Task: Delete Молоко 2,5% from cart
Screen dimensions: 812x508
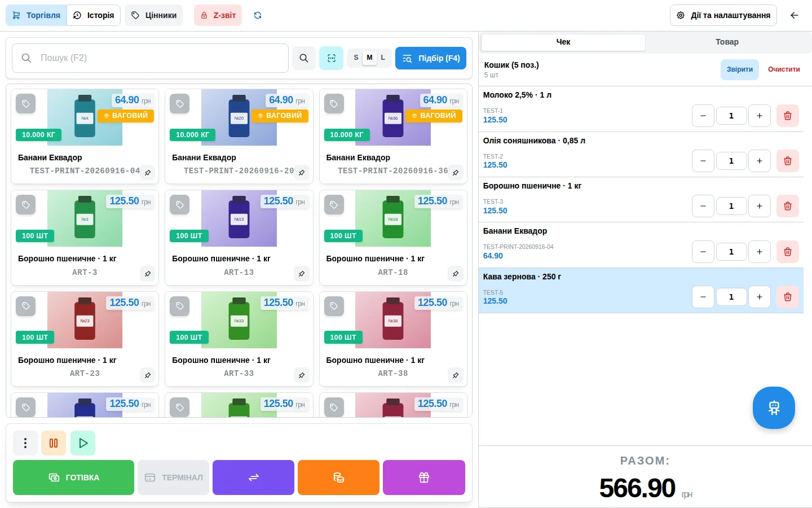Action: (x=788, y=116)
